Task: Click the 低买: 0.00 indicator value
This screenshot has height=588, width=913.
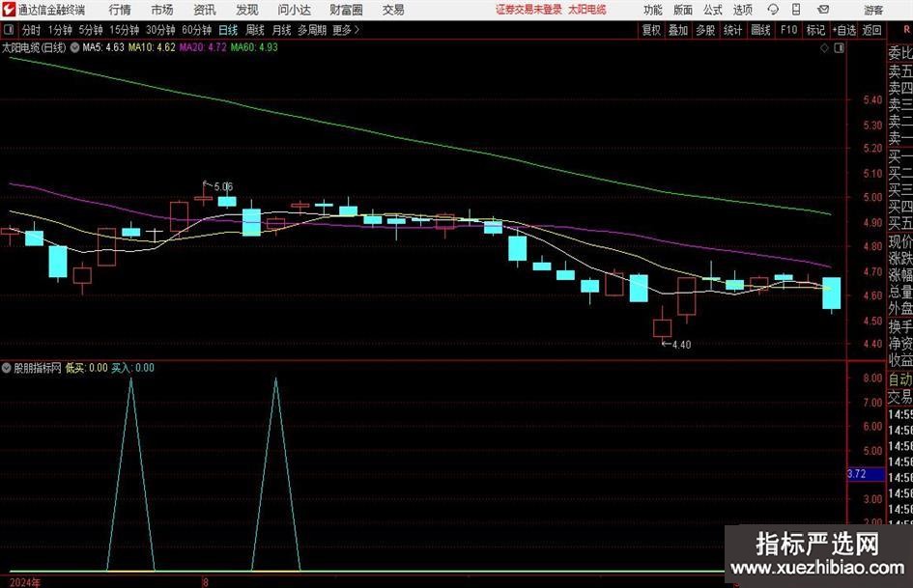Action: click(86, 368)
